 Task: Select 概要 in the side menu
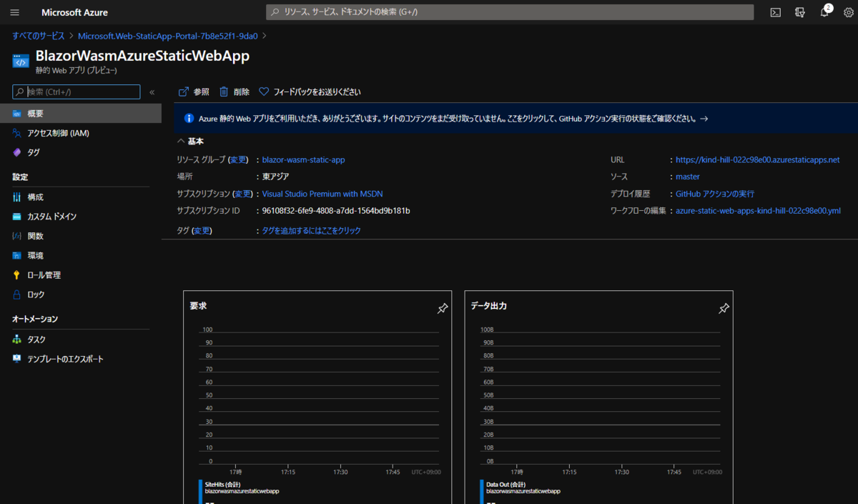click(x=81, y=114)
